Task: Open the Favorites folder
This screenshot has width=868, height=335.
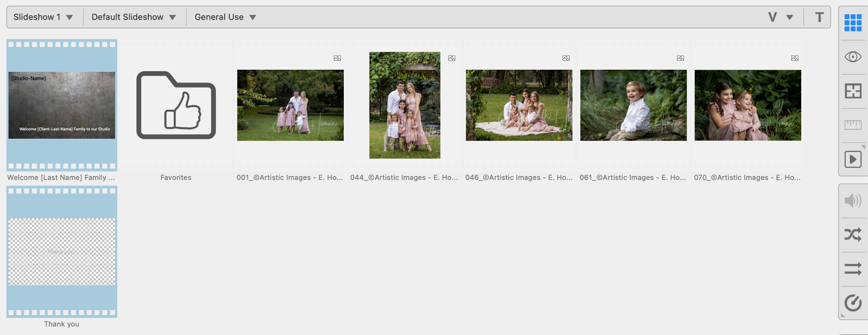Action: pos(176,105)
